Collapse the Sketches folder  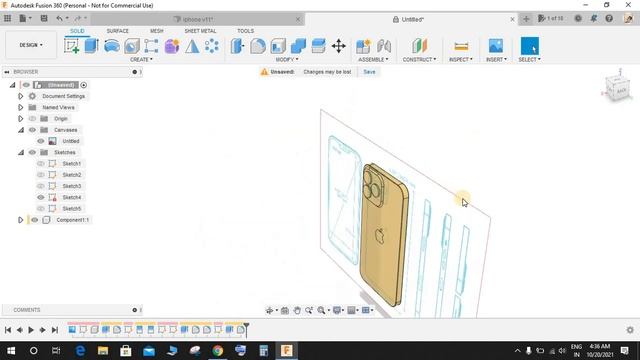pyautogui.click(x=20, y=152)
